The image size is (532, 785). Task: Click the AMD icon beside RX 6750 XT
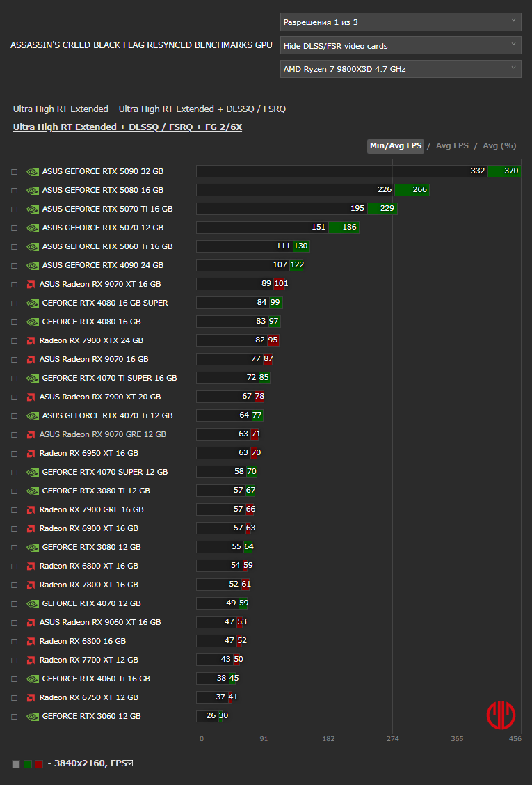click(x=31, y=698)
